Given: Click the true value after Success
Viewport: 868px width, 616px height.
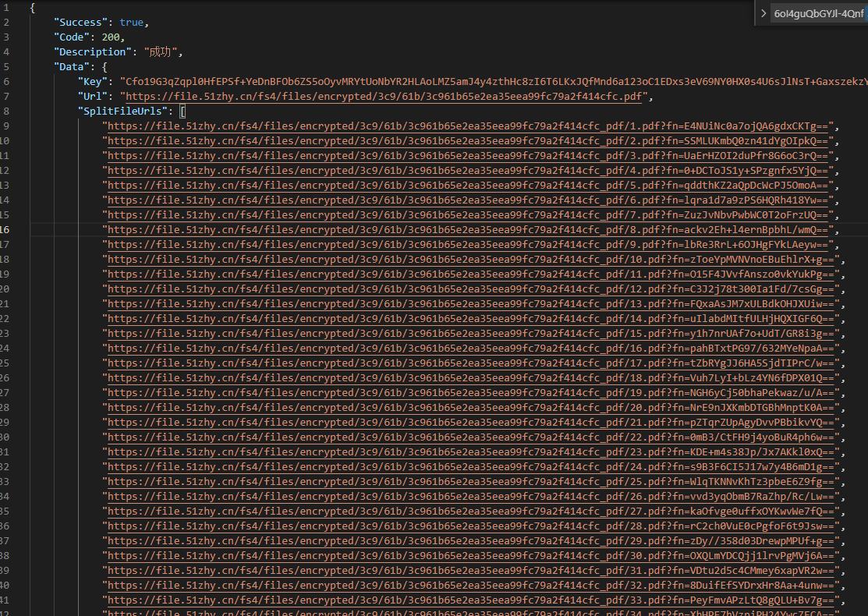Looking at the screenshot, I should coord(132,23).
